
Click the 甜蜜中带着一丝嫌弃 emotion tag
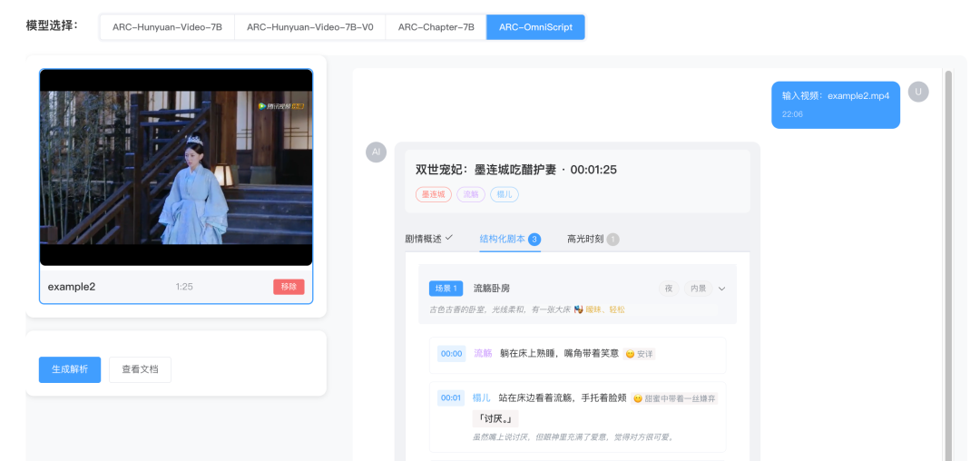tap(673, 397)
